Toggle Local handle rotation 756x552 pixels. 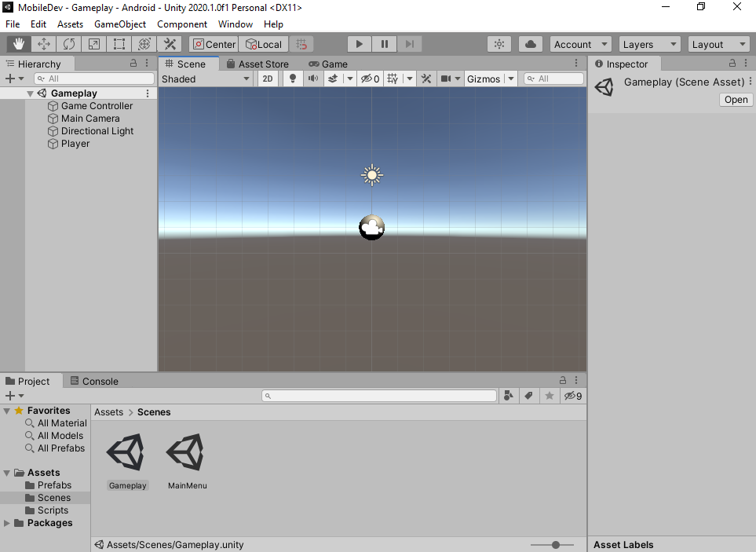(x=264, y=44)
